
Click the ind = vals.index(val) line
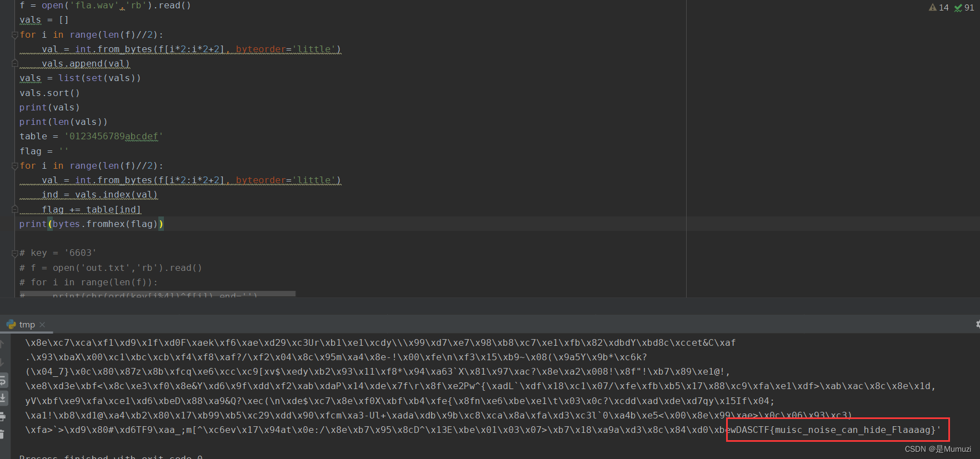99,195
